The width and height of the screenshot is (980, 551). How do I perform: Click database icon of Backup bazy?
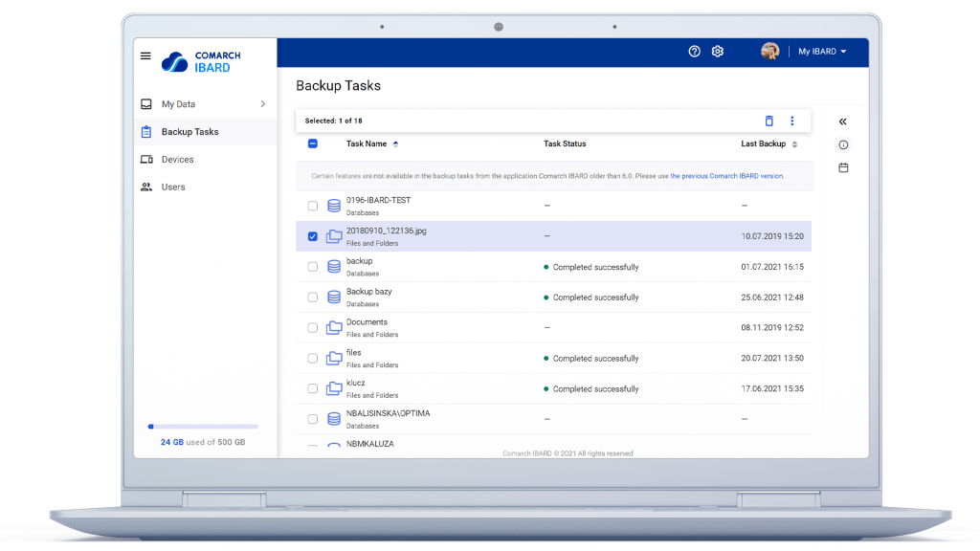point(334,298)
